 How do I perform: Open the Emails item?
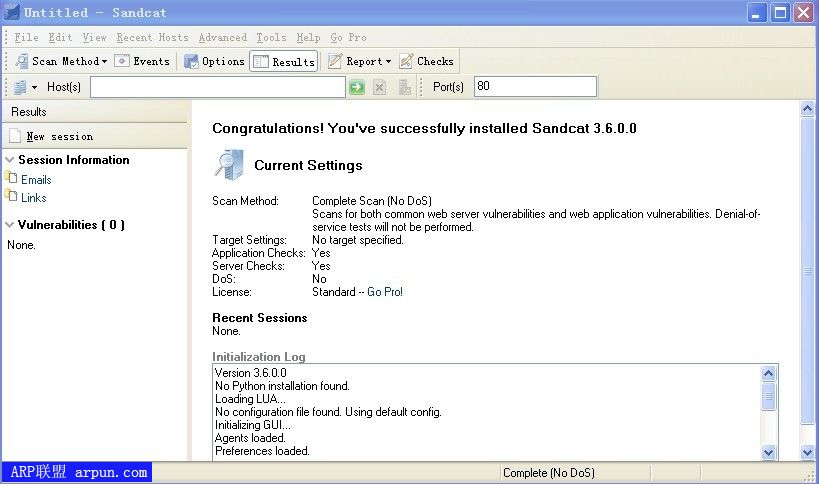tap(36, 180)
